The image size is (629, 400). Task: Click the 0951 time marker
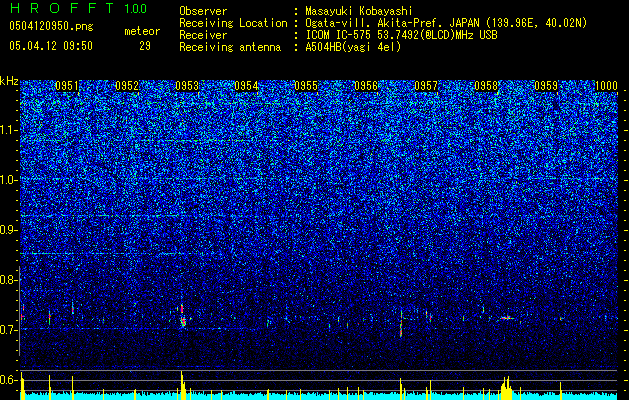pos(67,86)
